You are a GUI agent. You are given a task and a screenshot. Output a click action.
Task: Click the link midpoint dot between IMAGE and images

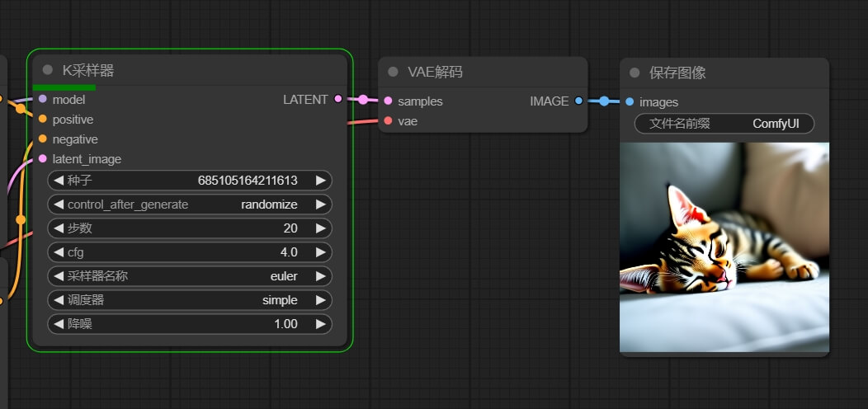(604, 101)
